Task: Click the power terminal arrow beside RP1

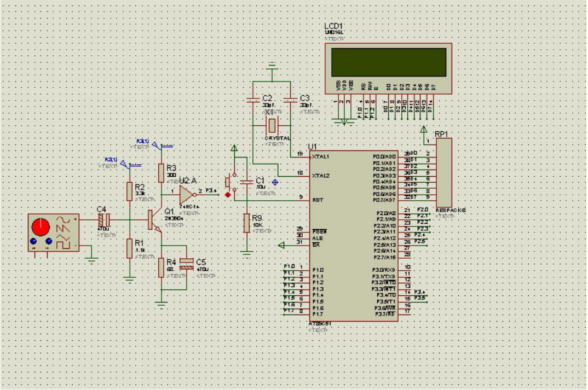Action: [x=424, y=130]
